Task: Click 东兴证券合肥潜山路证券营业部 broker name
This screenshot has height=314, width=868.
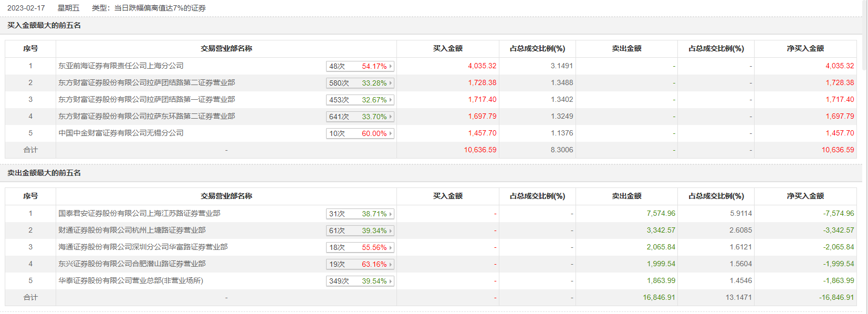Action: 132,264
